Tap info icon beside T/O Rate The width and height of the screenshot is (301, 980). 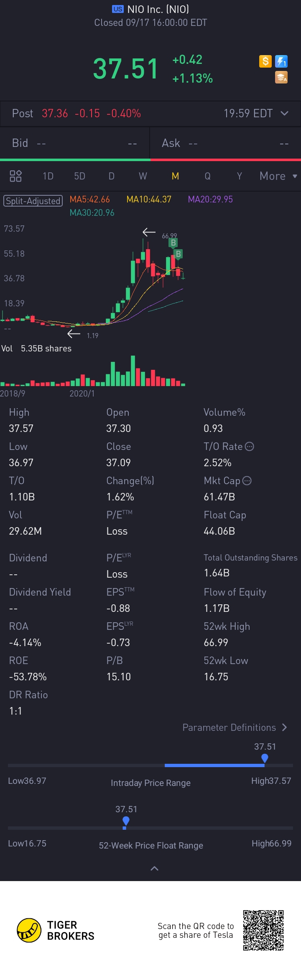pyautogui.click(x=250, y=447)
